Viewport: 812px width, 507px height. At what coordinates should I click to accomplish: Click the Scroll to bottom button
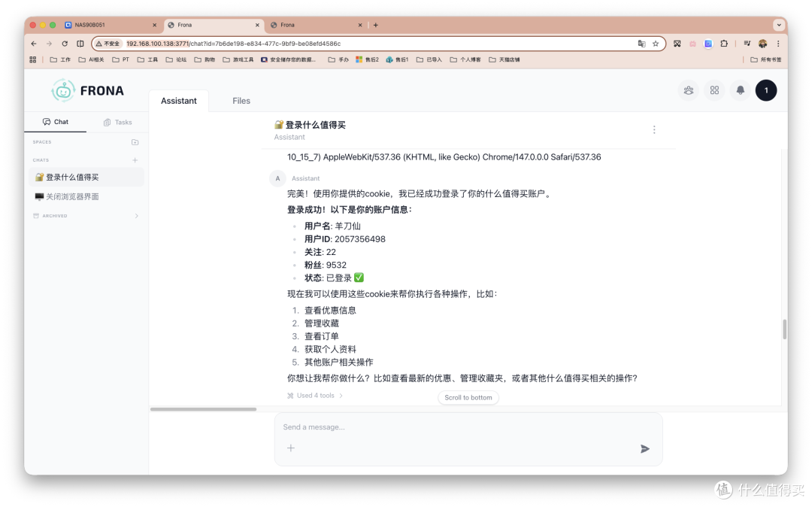(468, 398)
